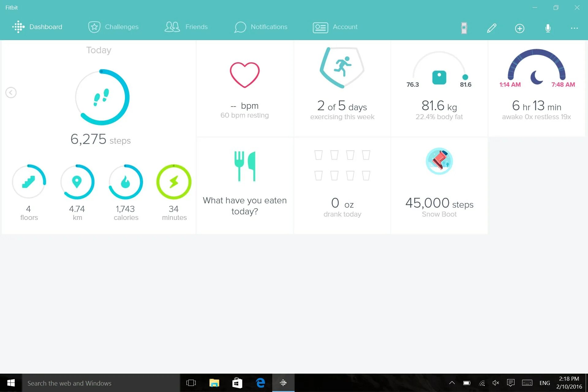Open the sleep moon tile
Screen dimensions: 588x392
[x=536, y=89]
